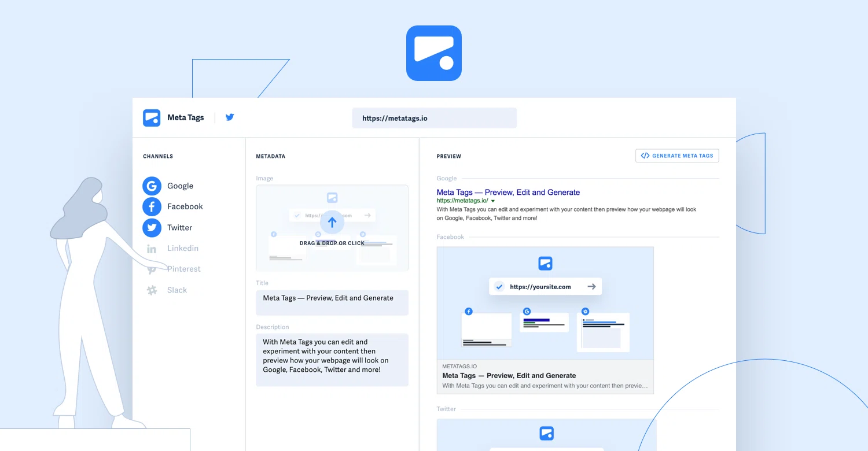
Task: Toggle the Facebook channel label
Action: click(185, 206)
